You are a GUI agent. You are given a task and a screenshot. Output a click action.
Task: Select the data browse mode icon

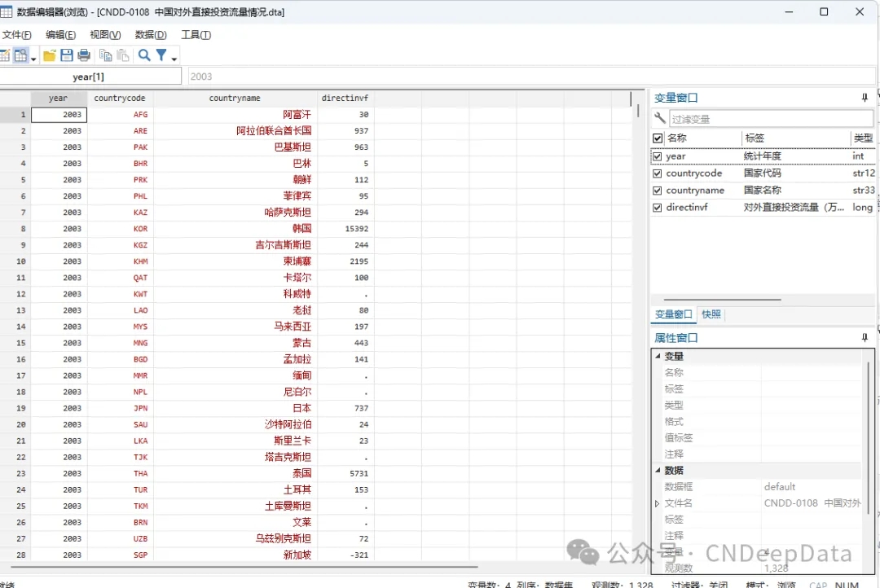(x=20, y=55)
